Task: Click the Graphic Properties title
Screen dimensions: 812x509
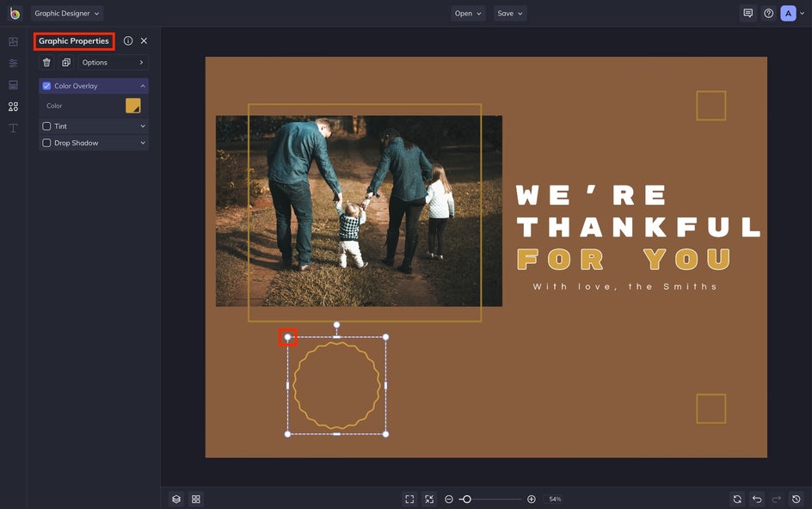Action: pos(74,41)
